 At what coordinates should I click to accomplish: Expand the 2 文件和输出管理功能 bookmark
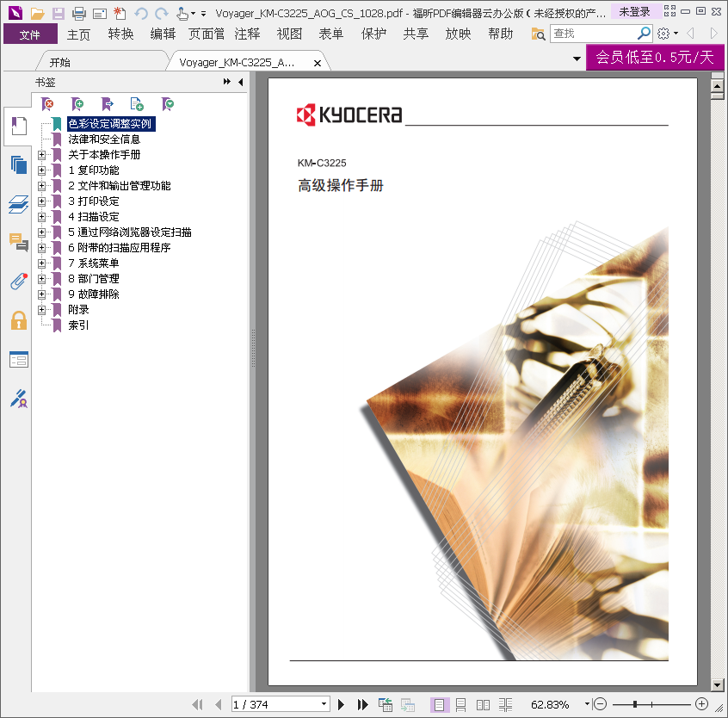coord(42,186)
